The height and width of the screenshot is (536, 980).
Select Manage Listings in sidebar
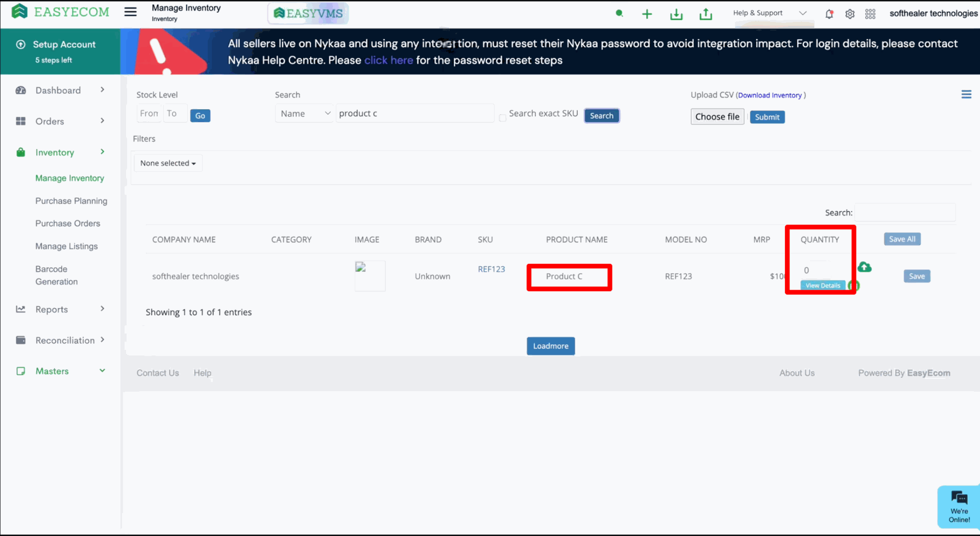[66, 246]
